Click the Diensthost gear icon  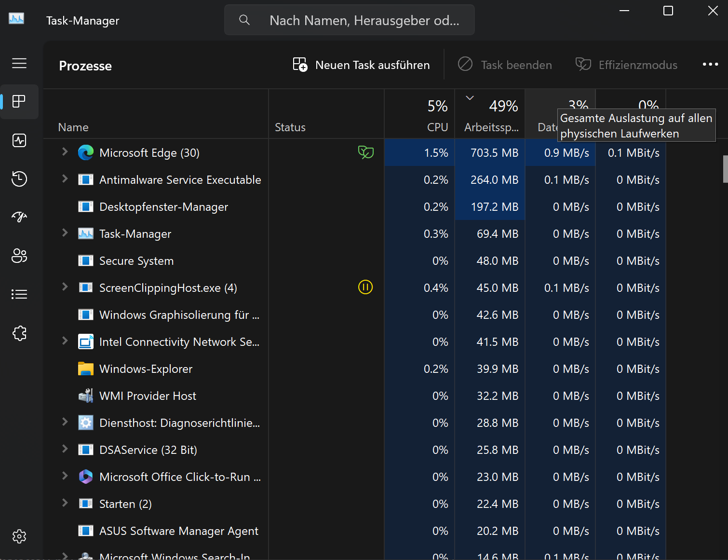(86, 423)
